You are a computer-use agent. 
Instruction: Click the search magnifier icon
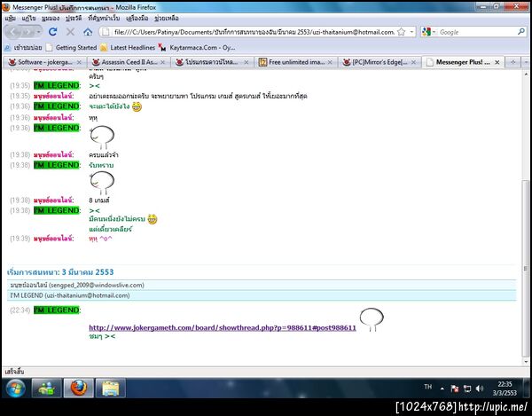point(520,32)
